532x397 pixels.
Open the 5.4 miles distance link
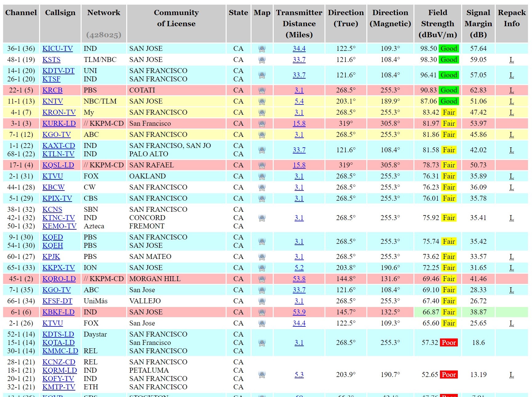click(x=299, y=101)
